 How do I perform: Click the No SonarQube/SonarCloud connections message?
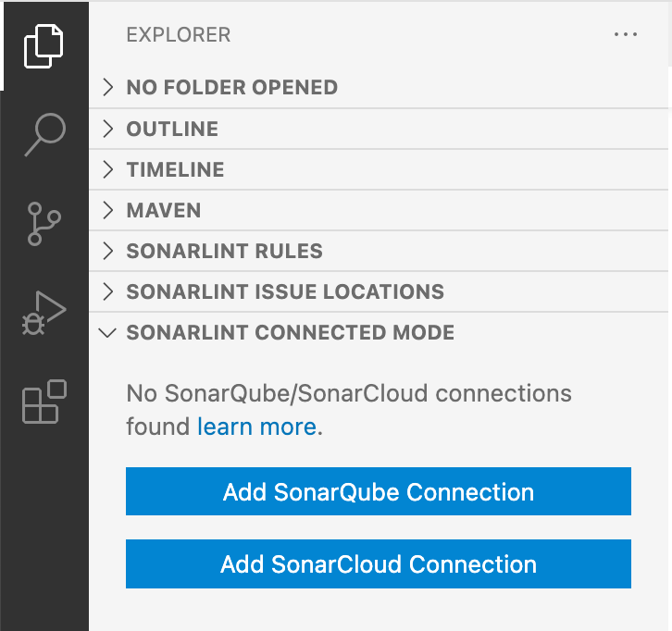pyautogui.click(x=349, y=410)
